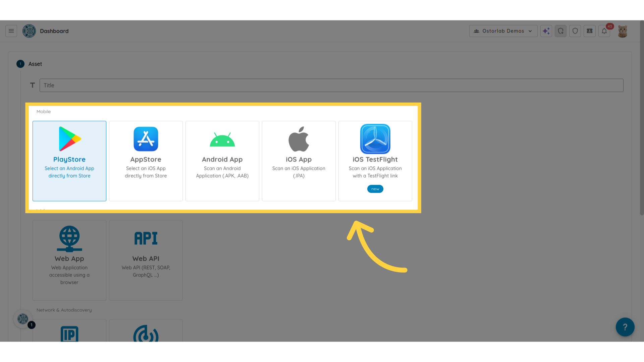Select the Web API asset card
Screen dimensions: 644x362
[146, 260]
